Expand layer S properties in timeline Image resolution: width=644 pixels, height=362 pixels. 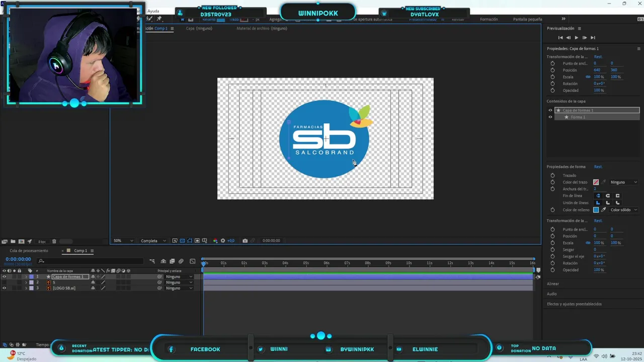click(x=26, y=283)
